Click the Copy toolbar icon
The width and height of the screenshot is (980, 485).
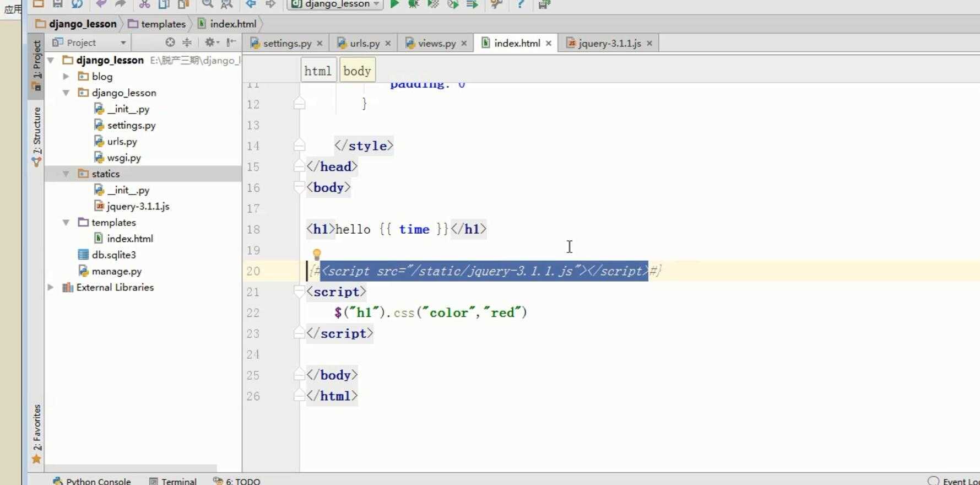[x=164, y=3]
